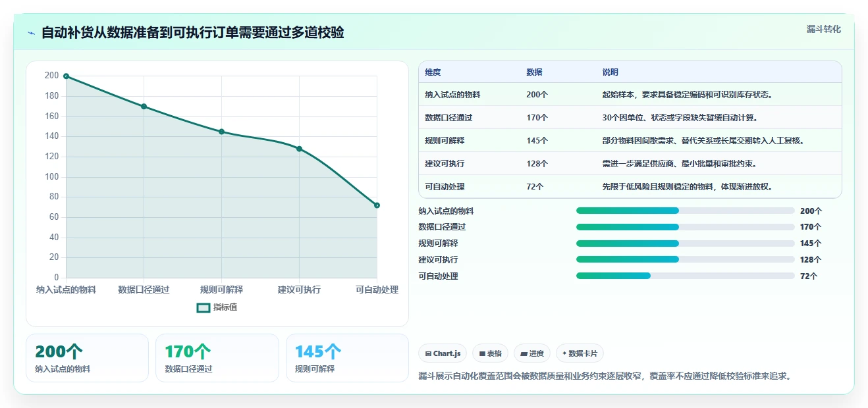Click the 数据口径通过 progress bar

(685, 227)
